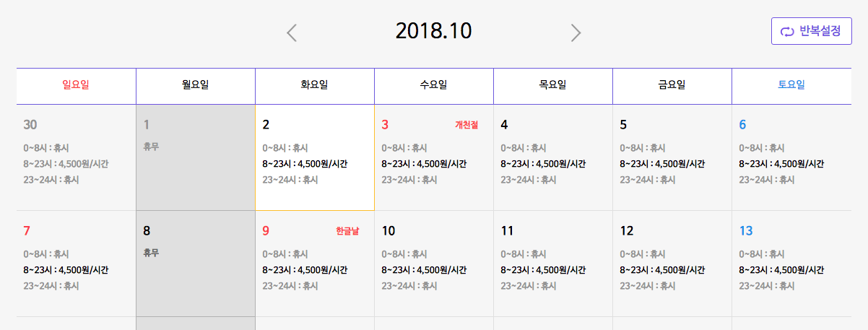Open the 반복설정 repeat settings

(x=812, y=31)
